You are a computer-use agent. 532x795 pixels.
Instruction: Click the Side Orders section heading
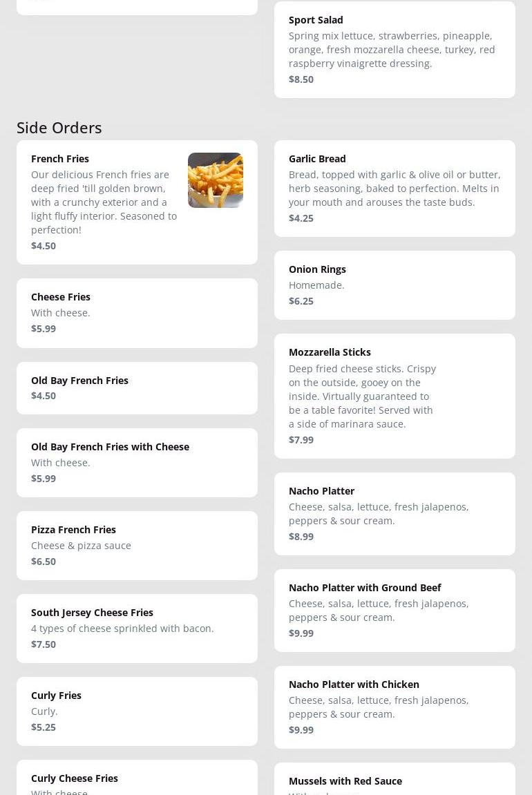pos(59,128)
